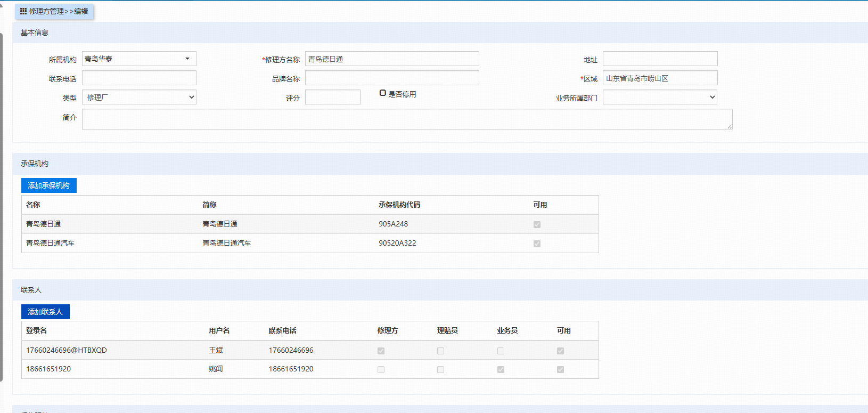This screenshot has height=413, width=868.
Task: Open the 修理方管理>>编辑 breadcrumb tab
Action: [x=54, y=11]
